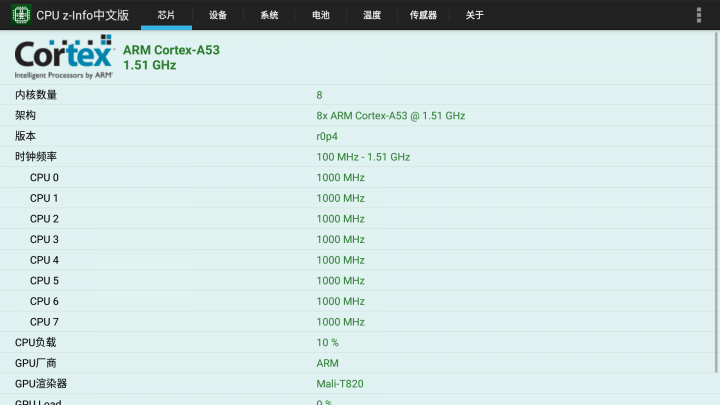This screenshot has width=720, height=405.
Task: Select the CPU 7 row label
Action: (44, 322)
